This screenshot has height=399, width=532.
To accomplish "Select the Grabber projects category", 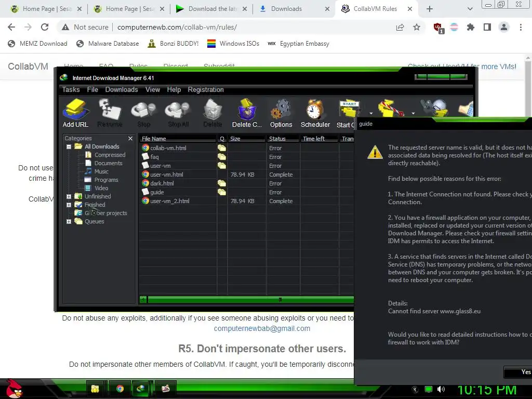I will point(105,213).
